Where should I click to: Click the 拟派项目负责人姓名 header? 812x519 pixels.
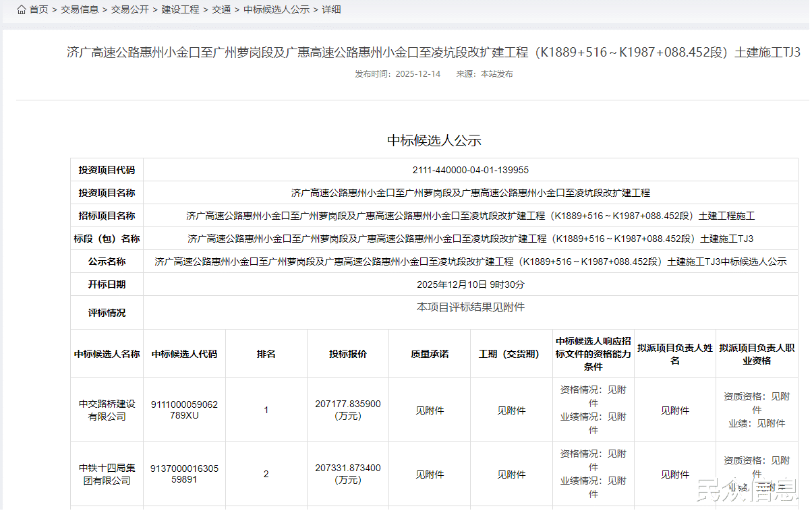[x=675, y=354]
